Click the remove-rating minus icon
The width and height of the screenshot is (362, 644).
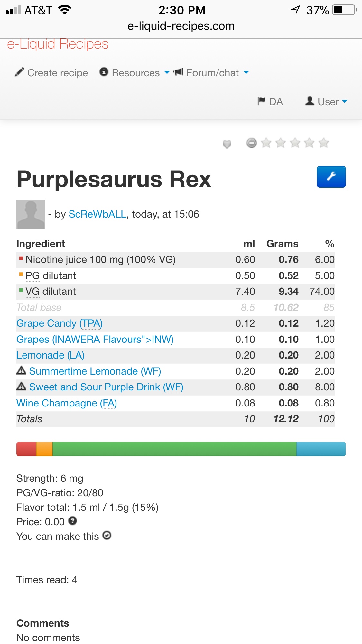252,143
